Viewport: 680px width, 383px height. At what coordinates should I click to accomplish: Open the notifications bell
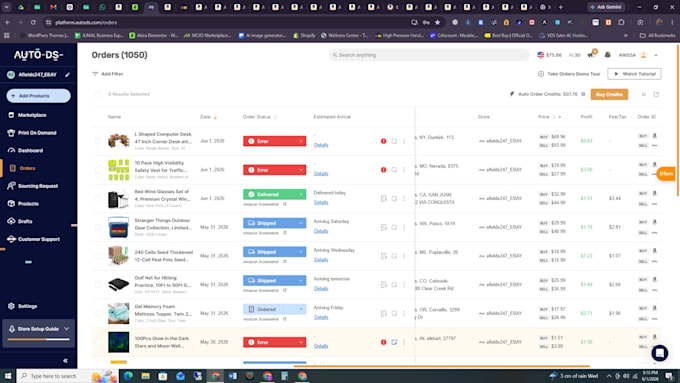point(608,55)
